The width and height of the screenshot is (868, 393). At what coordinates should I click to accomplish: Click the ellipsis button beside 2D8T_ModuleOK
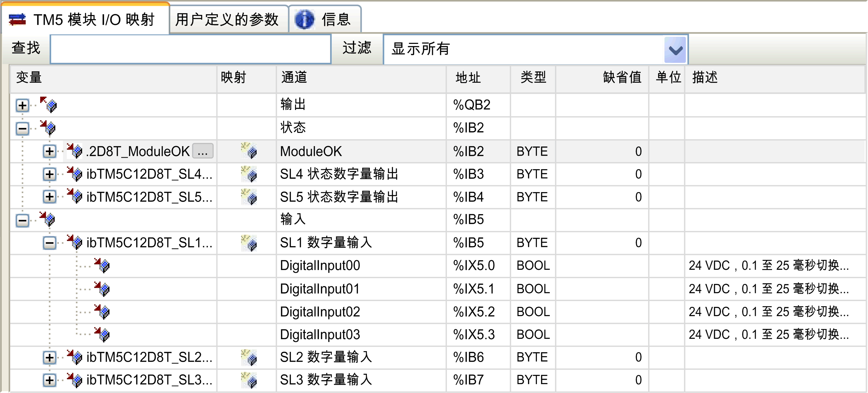coord(203,151)
